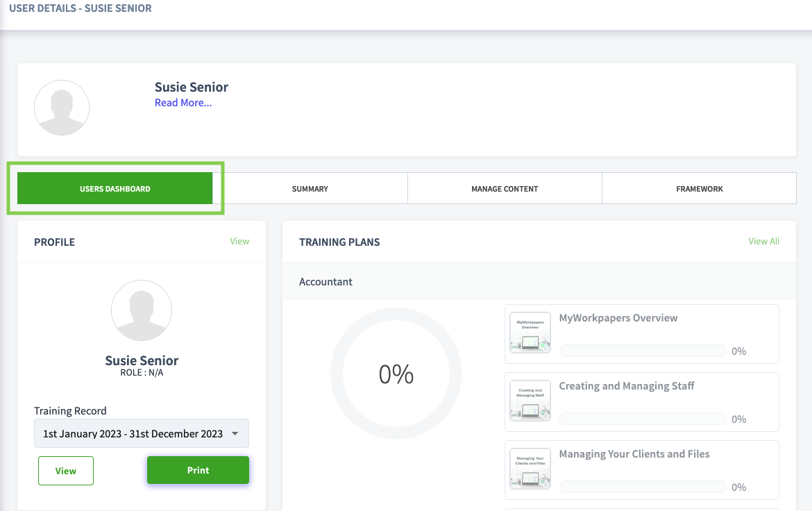Expand the Training Record date dropdown
The height and width of the screenshot is (511, 812).
(142, 433)
